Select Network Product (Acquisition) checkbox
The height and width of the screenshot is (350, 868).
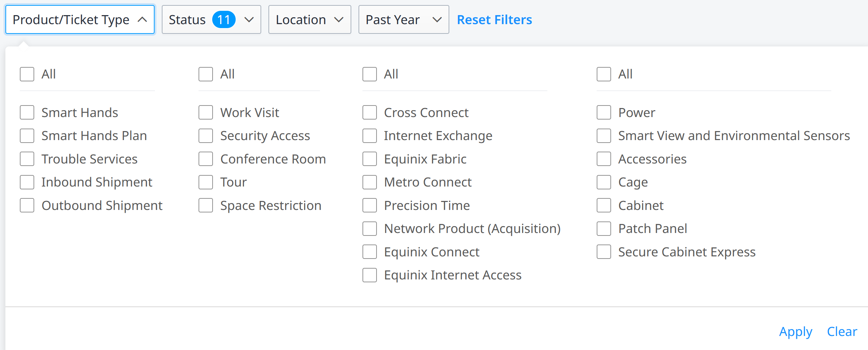tap(370, 229)
